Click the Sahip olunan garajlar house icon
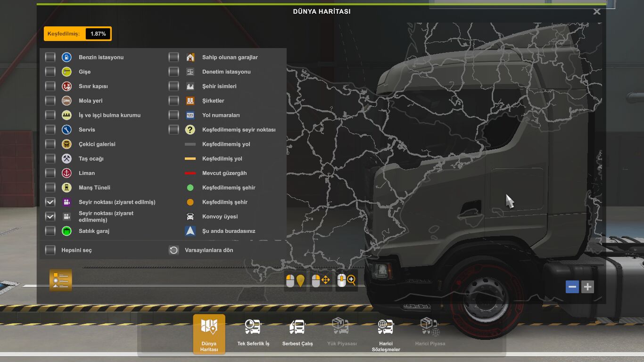 pos(190,58)
